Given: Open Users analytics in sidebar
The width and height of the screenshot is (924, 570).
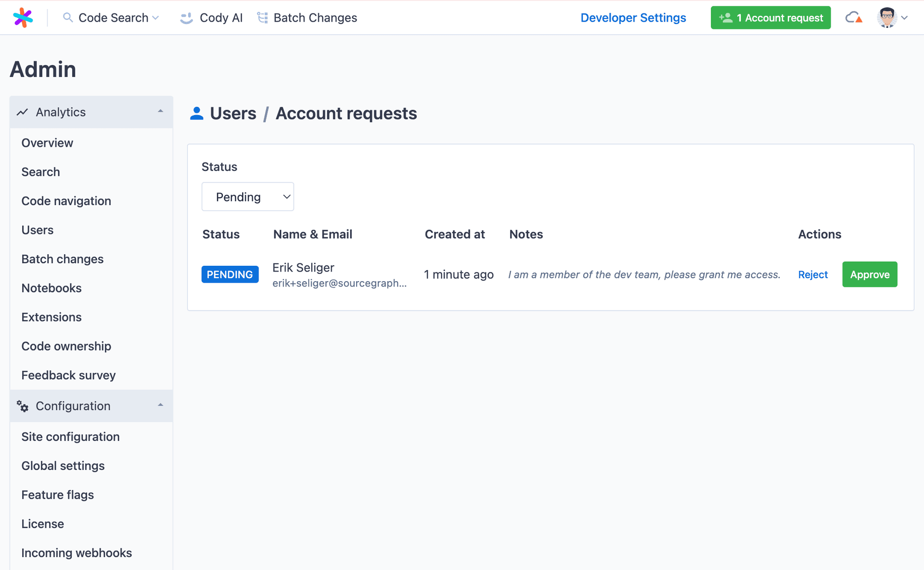Looking at the screenshot, I should (38, 230).
